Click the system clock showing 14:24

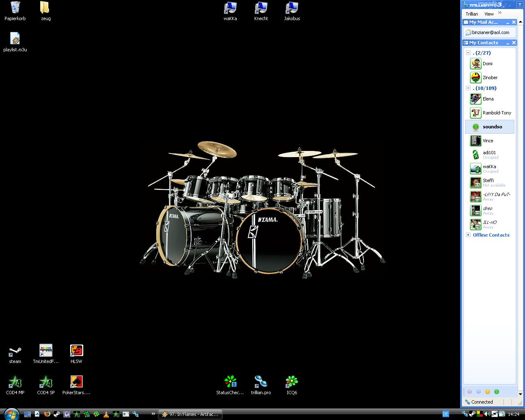tap(514, 414)
